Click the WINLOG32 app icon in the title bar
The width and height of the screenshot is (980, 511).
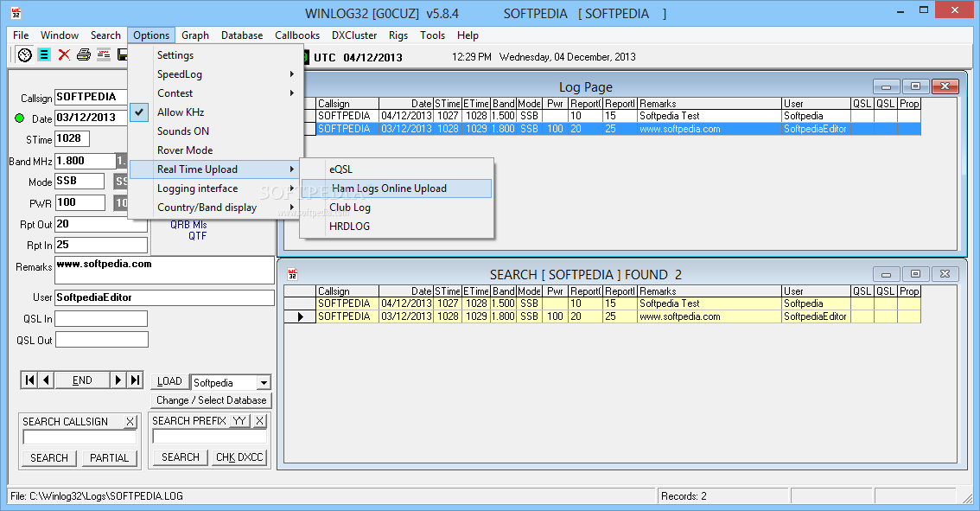(x=16, y=13)
